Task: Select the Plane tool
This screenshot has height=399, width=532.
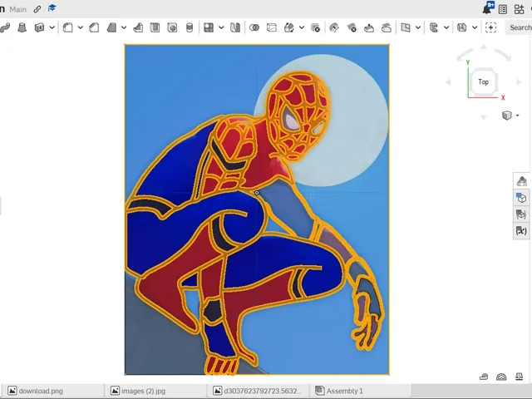Action: point(406,27)
